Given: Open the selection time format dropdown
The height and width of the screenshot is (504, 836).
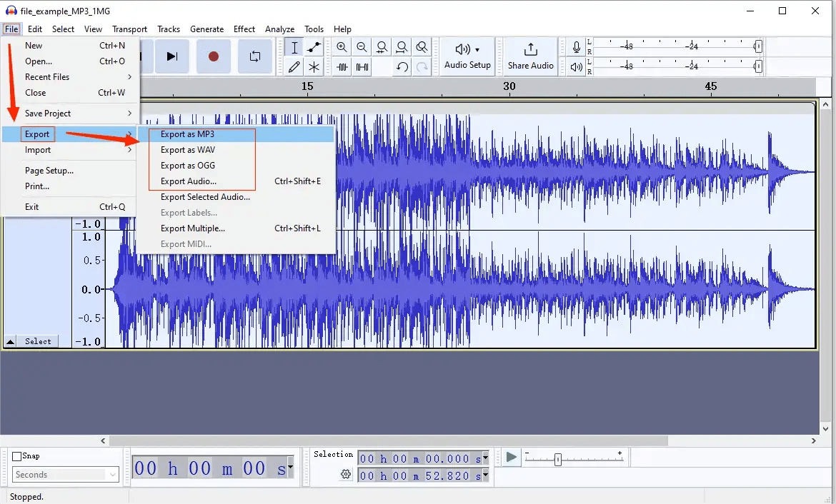Looking at the screenshot, I should [484, 458].
